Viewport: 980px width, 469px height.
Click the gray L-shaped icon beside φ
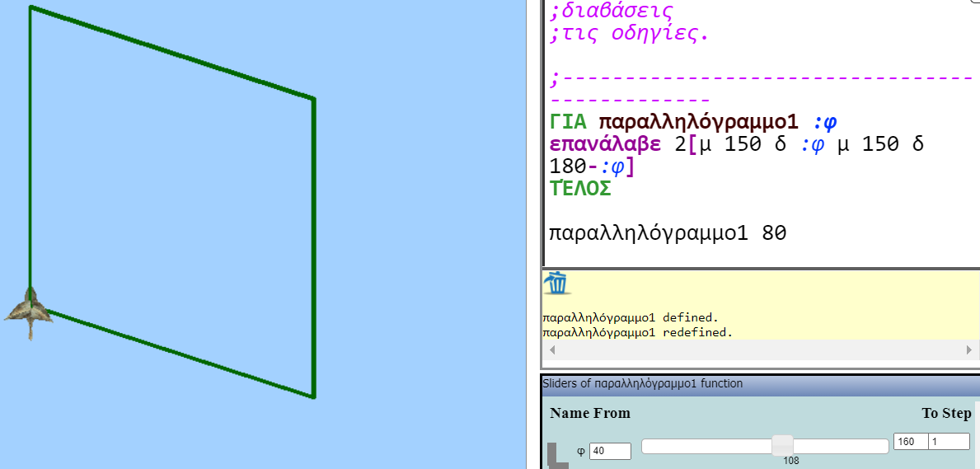point(557,455)
